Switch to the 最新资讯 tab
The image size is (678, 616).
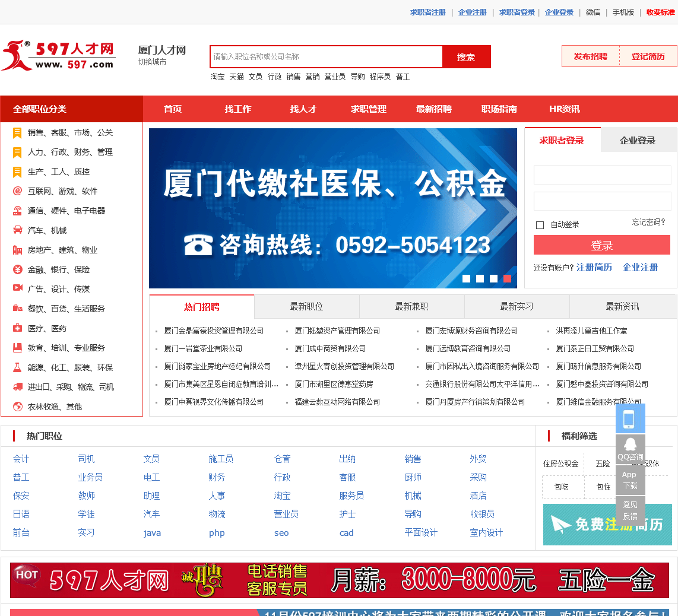point(622,306)
